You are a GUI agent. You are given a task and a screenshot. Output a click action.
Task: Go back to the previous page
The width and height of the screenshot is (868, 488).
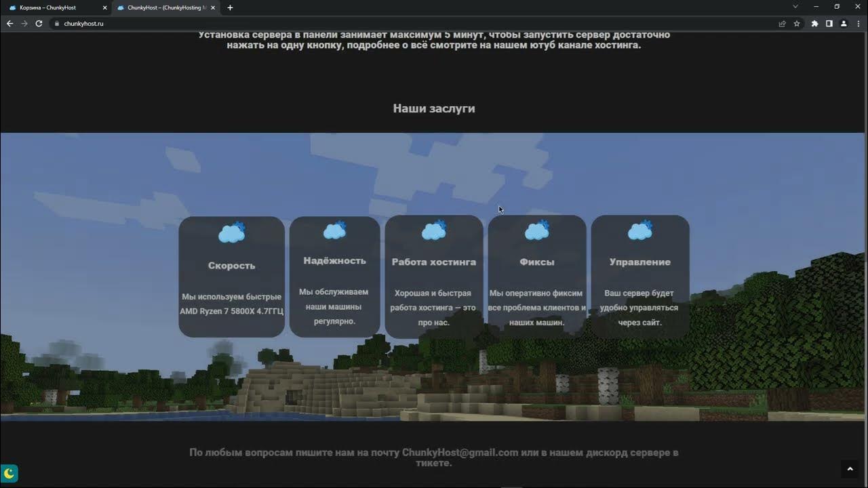pyautogui.click(x=10, y=23)
